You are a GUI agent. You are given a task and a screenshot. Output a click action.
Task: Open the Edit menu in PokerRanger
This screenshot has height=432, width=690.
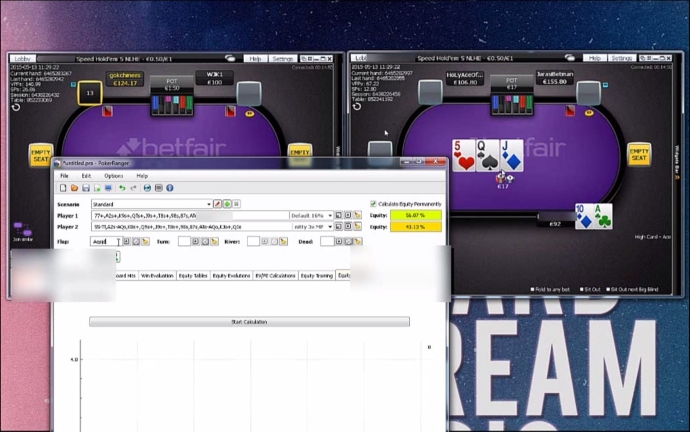(86, 176)
